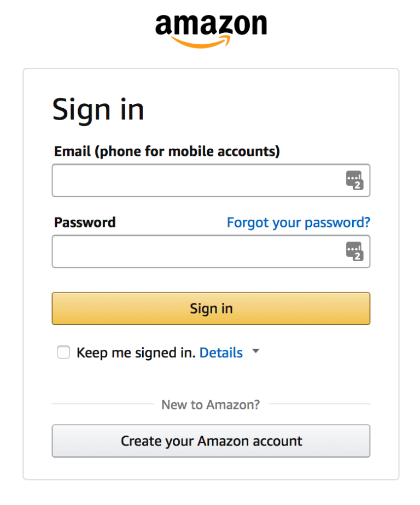Click the "Email (phone for mobile accounts)" label
The height and width of the screenshot is (505, 420).
click(x=166, y=151)
